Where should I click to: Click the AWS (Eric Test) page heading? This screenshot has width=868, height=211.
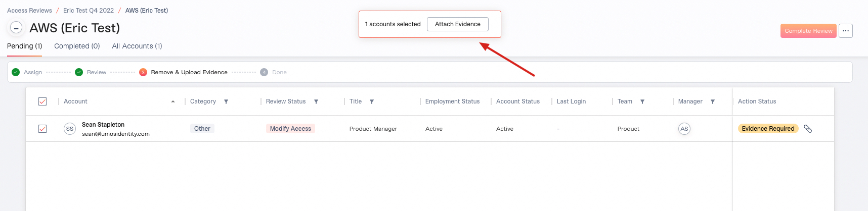coord(75,28)
